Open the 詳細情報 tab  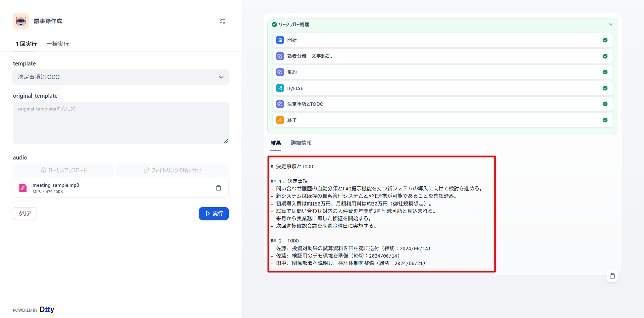pos(301,143)
